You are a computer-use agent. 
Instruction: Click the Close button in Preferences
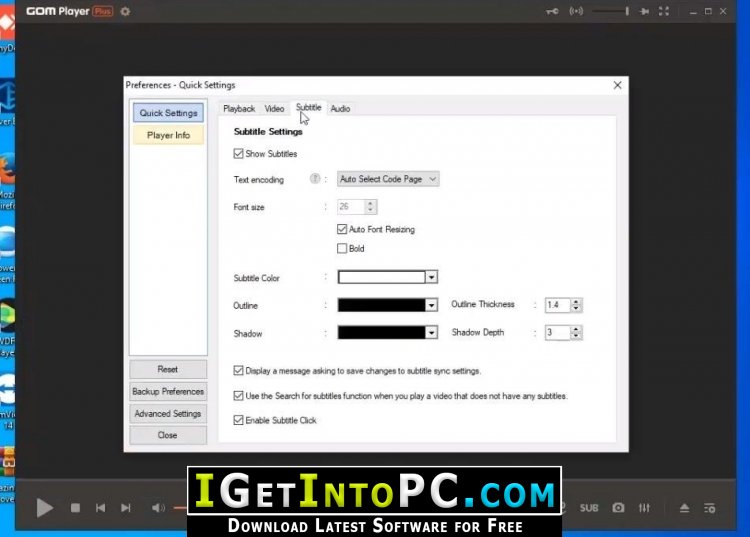click(168, 435)
